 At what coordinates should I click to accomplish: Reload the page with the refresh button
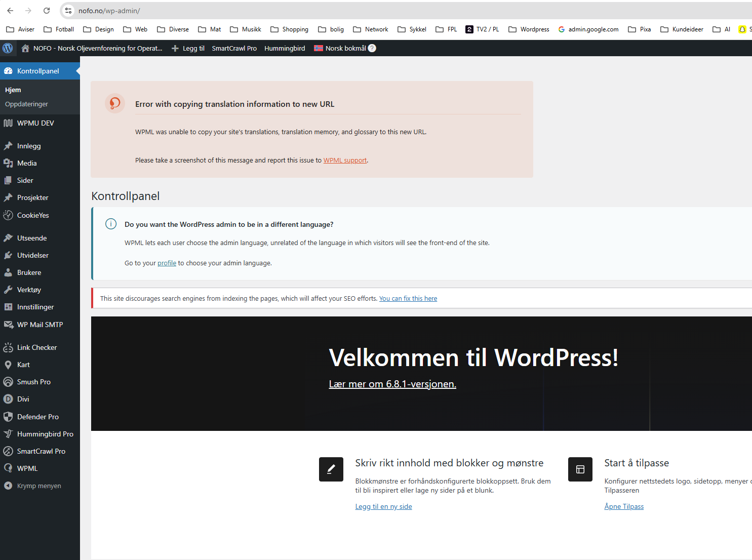pyautogui.click(x=47, y=11)
